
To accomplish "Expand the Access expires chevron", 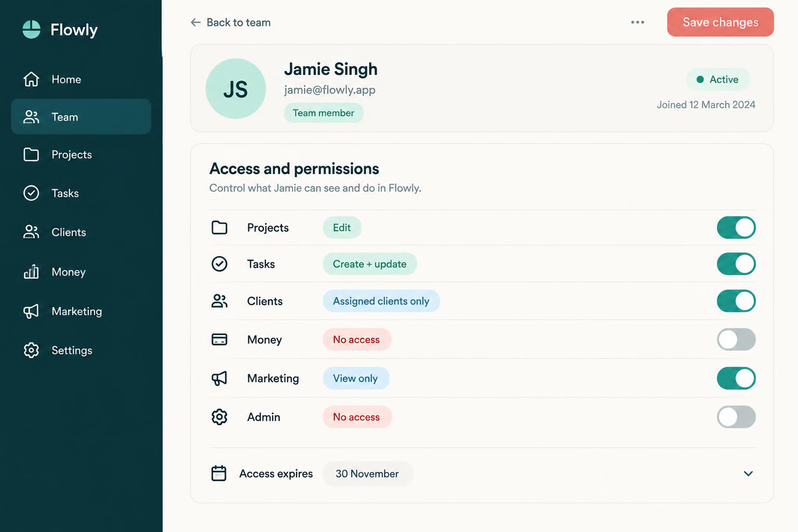I will 748,473.
